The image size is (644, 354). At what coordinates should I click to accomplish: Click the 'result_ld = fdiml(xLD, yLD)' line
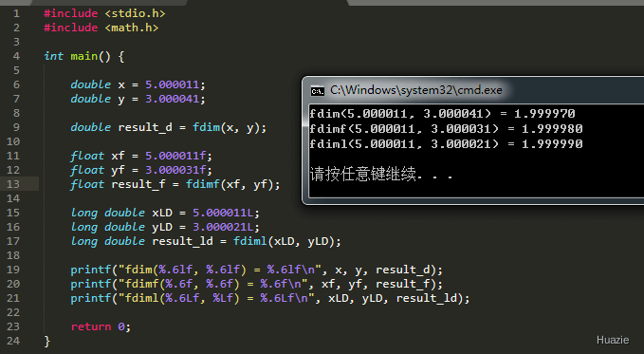pyautogui.click(x=206, y=241)
